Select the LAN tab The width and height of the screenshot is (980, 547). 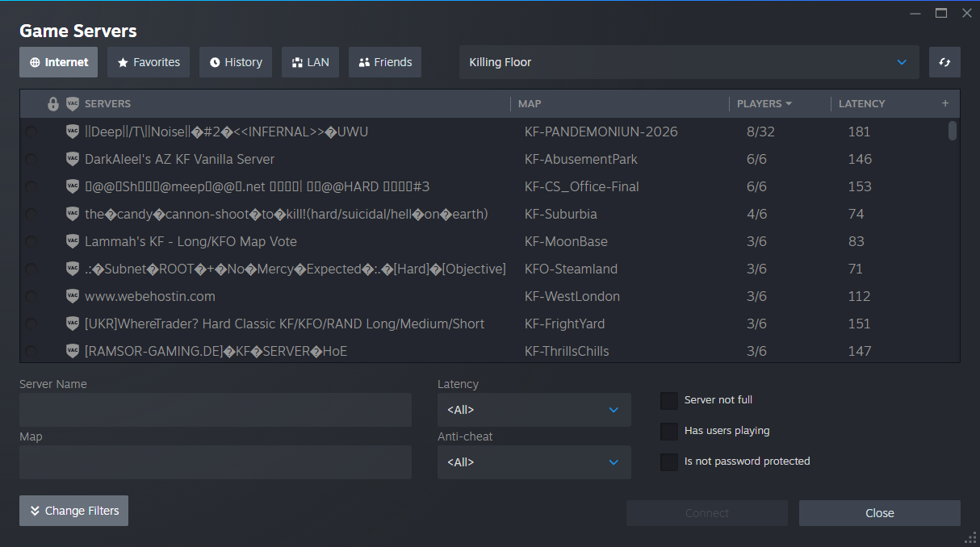pos(310,62)
